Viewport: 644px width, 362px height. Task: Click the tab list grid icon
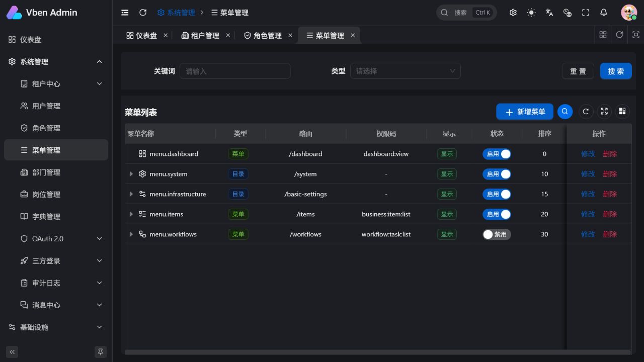point(603,35)
